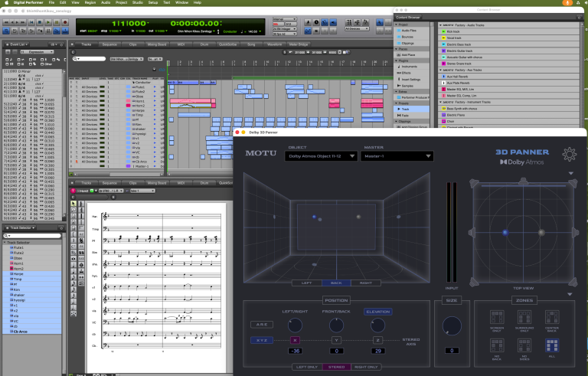Switch to the Mixing Board tab
Image resolution: width=588 pixels, height=376 pixels.
[x=157, y=44]
